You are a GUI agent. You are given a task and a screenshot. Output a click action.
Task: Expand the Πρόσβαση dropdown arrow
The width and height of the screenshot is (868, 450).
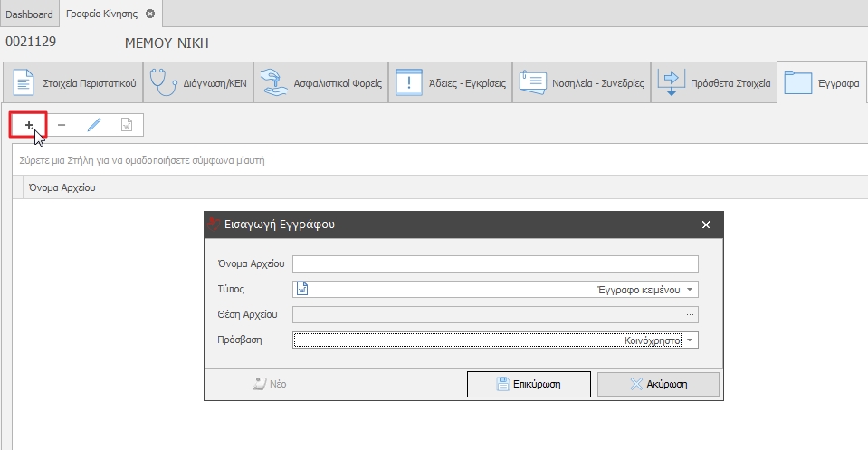point(690,340)
